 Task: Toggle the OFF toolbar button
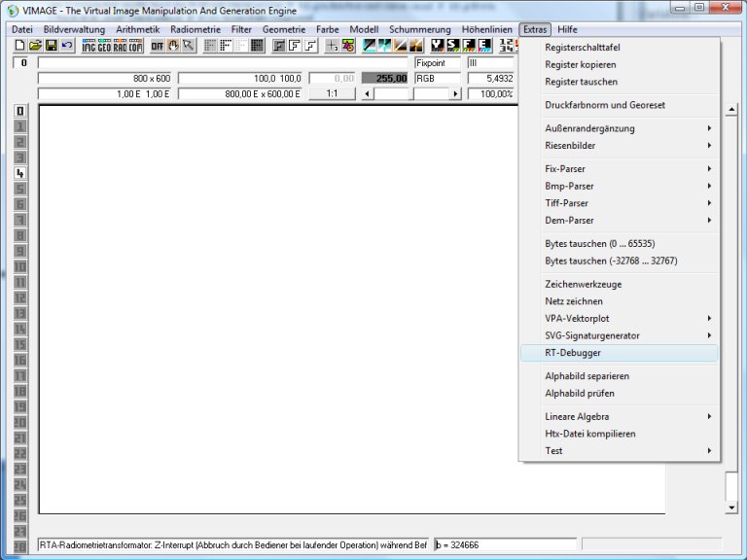(x=157, y=46)
